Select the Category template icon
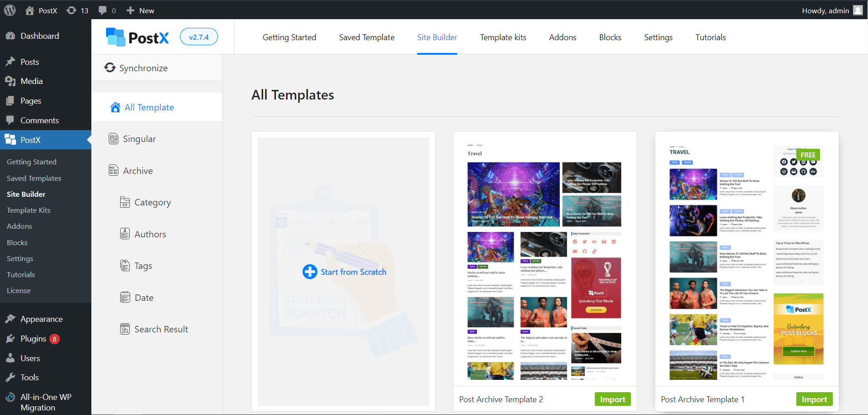The image size is (868, 415). [125, 202]
